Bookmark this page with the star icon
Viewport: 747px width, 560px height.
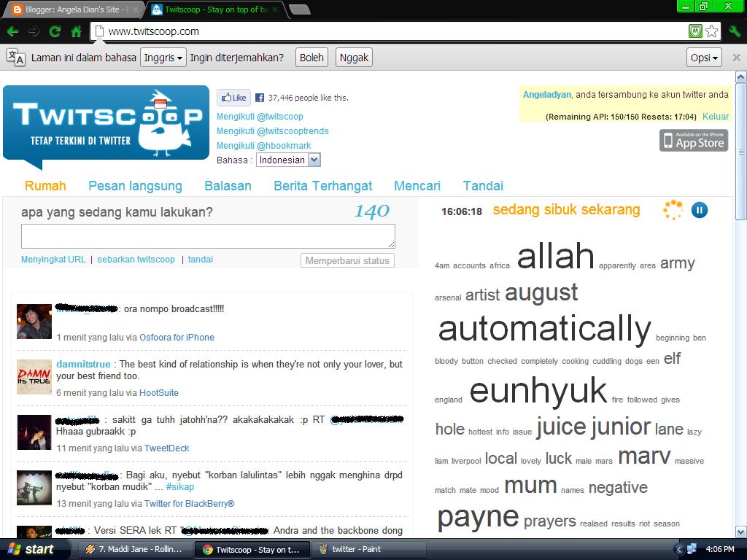pos(712,31)
